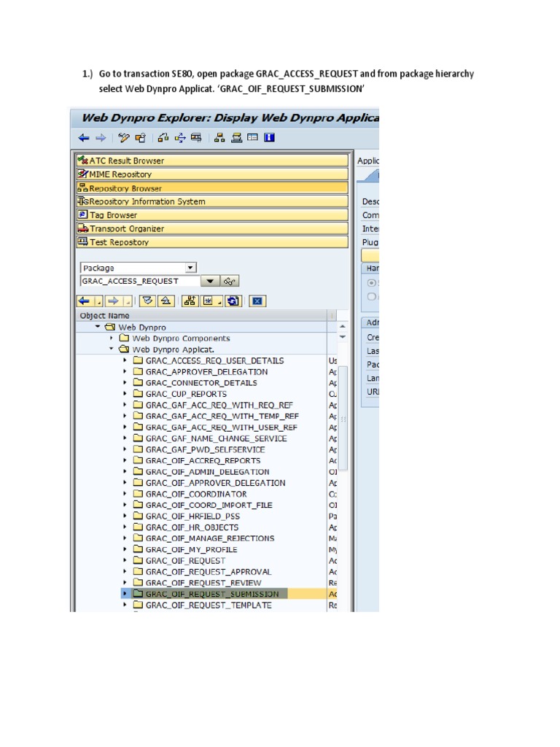Select GRAC_OIF_MANAGE_REJECTIONS entry
560x747 pixels.
(x=210, y=538)
